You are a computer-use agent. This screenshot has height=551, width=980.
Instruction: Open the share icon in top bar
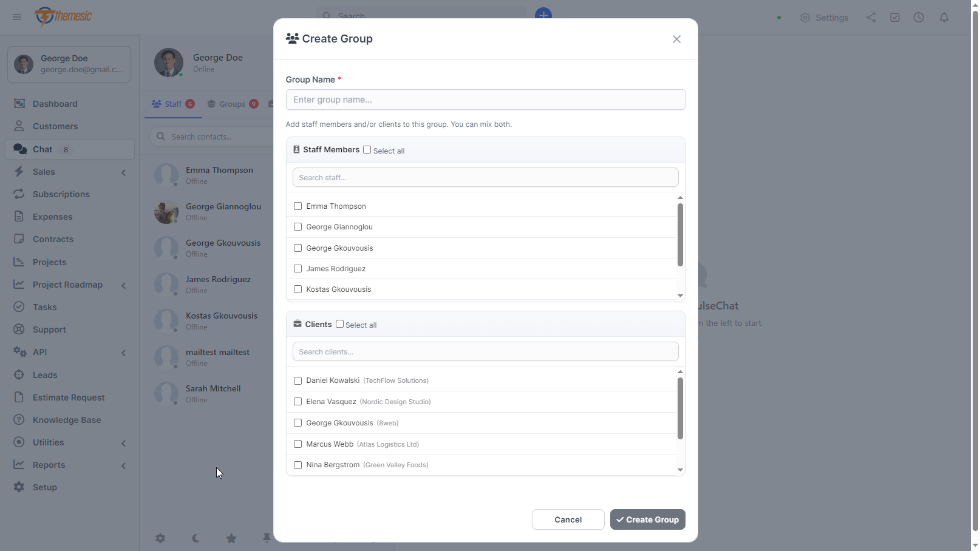pyautogui.click(x=871, y=18)
